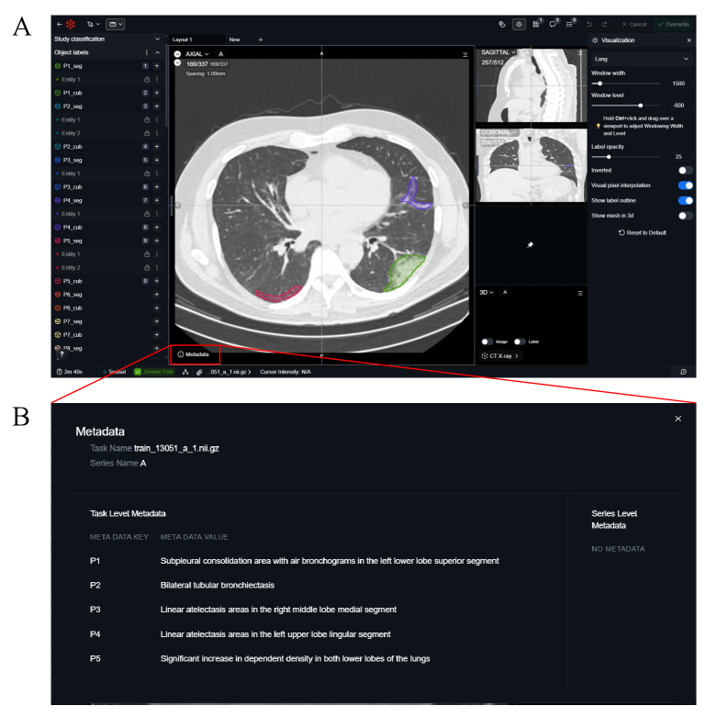Enable Show mesh in 3d
The width and height of the screenshot is (728, 717).
coord(685,216)
